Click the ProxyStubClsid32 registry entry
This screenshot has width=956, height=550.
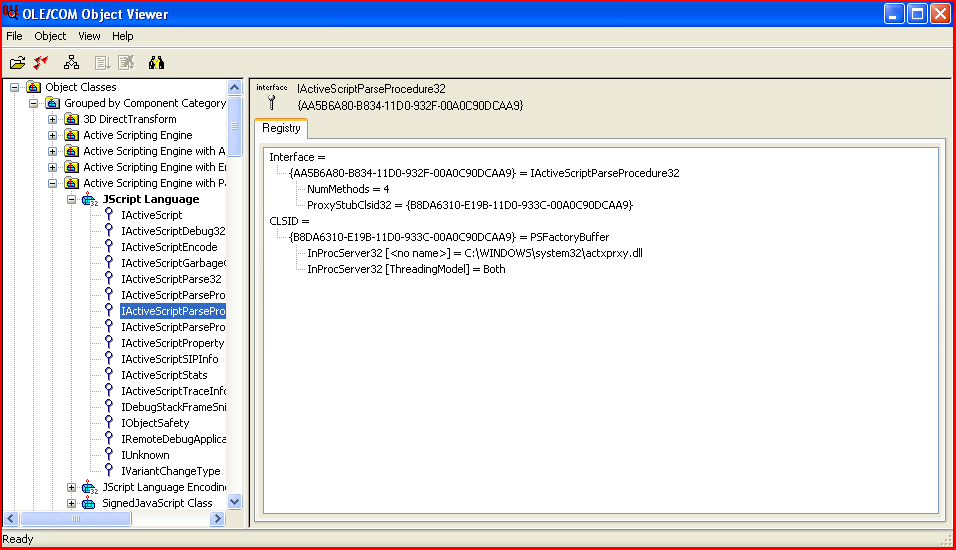click(x=470, y=205)
